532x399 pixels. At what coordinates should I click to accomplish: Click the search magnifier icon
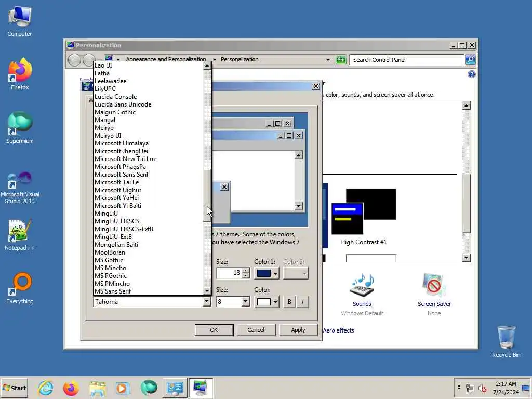click(x=470, y=60)
